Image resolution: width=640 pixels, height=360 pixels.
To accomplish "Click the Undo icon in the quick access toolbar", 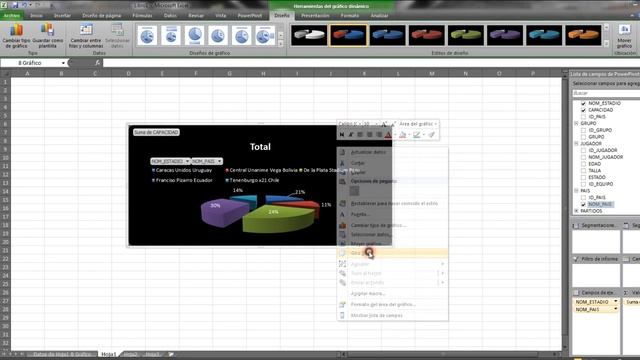I will (24, 5).
